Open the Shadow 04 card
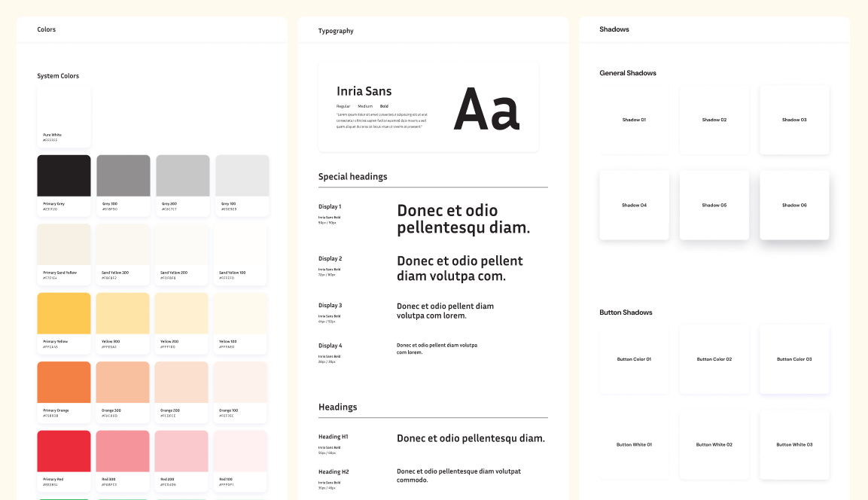The height and width of the screenshot is (500, 868). [634, 205]
